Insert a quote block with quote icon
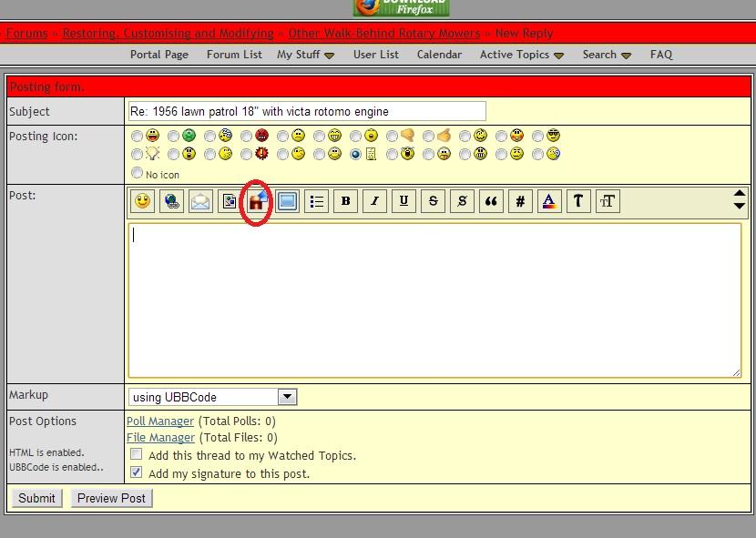Screen dimensions: 756x538 click(x=491, y=201)
